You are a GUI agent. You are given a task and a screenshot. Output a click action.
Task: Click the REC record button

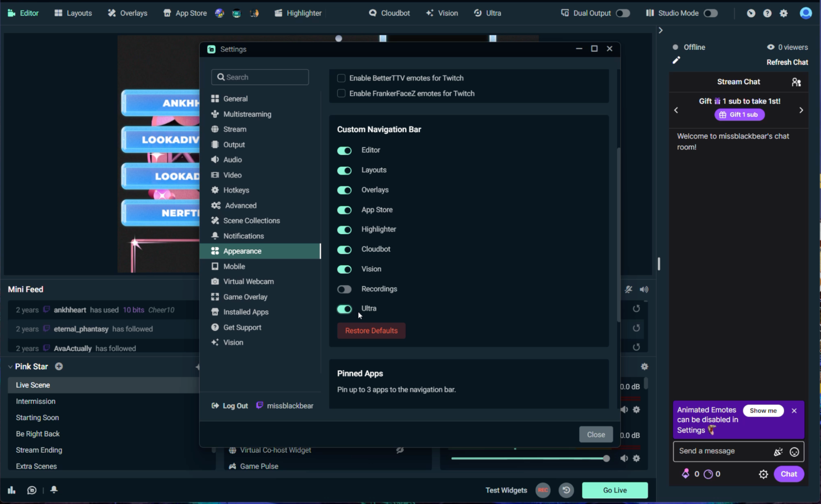(x=543, y=490)
